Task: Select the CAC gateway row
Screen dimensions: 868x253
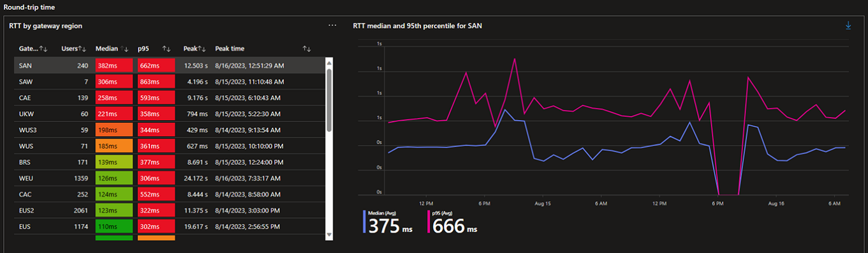Action: click(169, 194)
